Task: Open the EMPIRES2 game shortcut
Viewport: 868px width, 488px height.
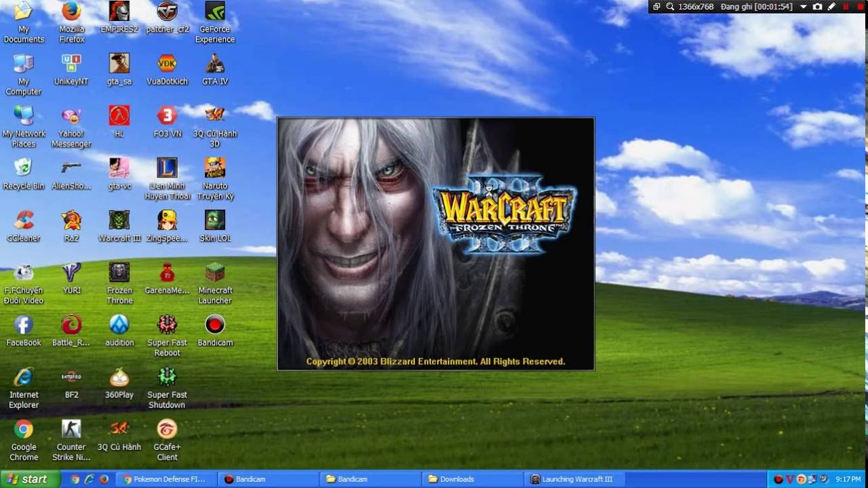Action: coord(119,18)
